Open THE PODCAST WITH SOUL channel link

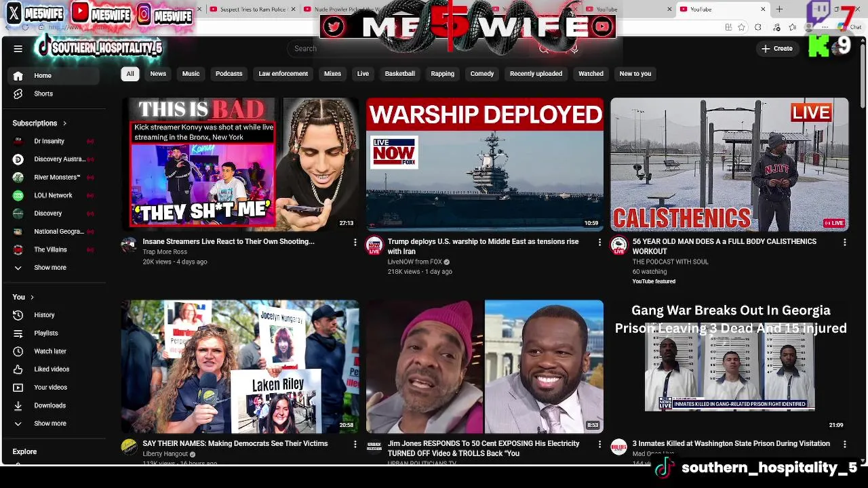[x=671, y=262]
